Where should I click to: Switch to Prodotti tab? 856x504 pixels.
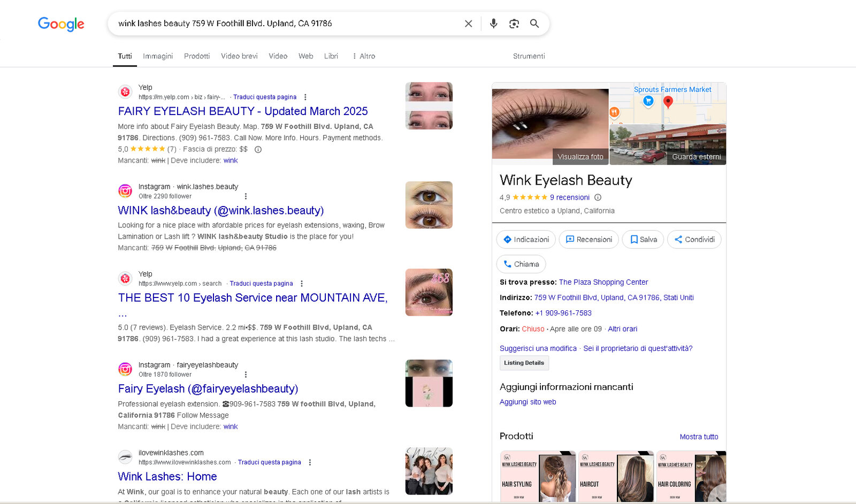pyautogui.click(x=197, y=56)
